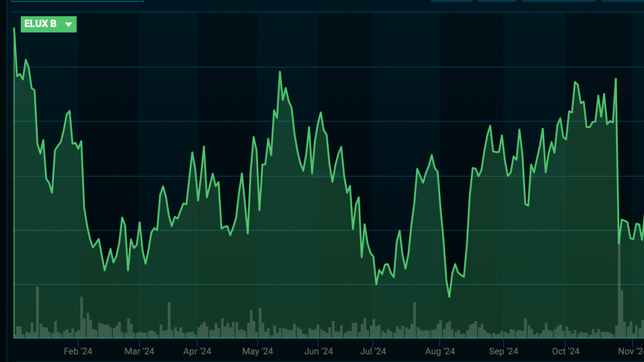Click the late-July volume spike bar
644x362 pixels.
(415, 319)
